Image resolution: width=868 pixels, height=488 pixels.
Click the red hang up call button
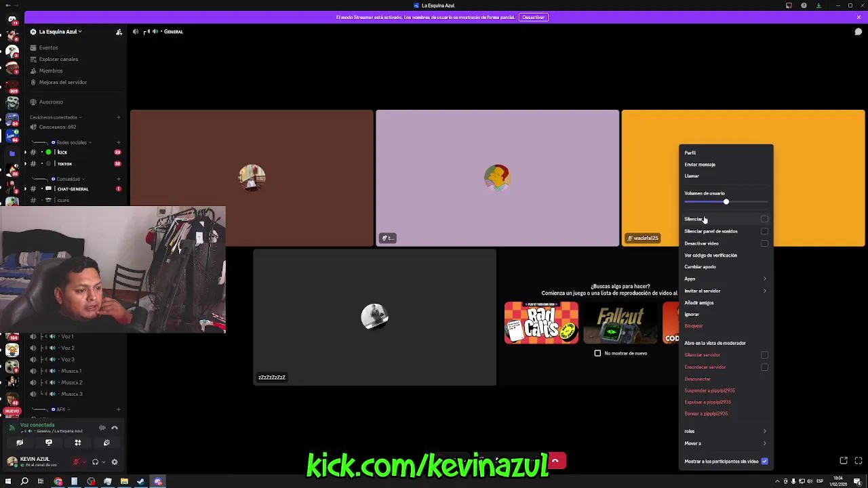click(x=555, y=461)
